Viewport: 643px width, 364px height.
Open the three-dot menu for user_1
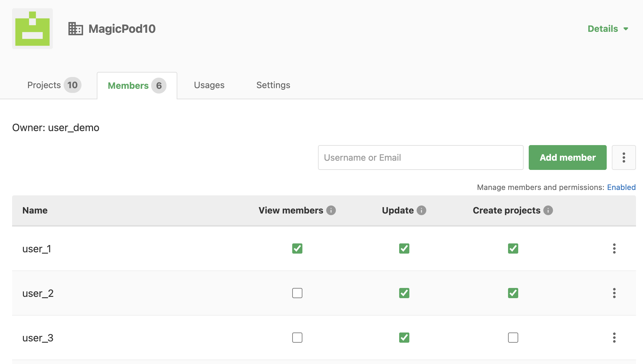point(614,248)
